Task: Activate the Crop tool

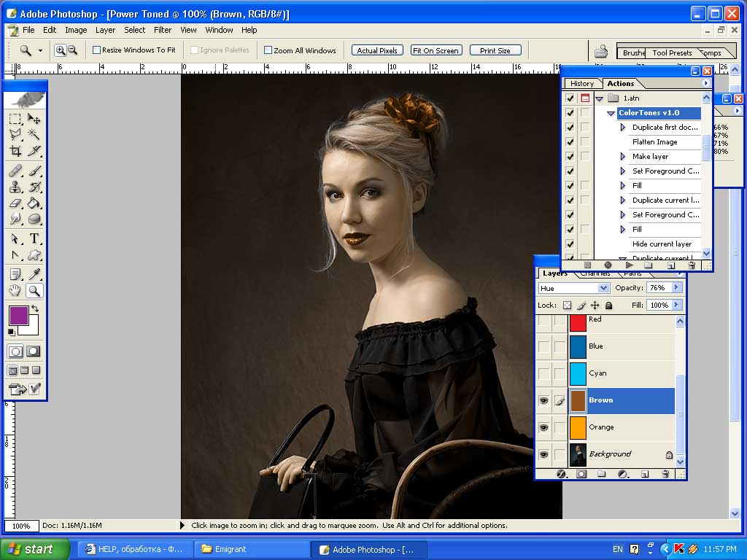Action: point(15,151)
